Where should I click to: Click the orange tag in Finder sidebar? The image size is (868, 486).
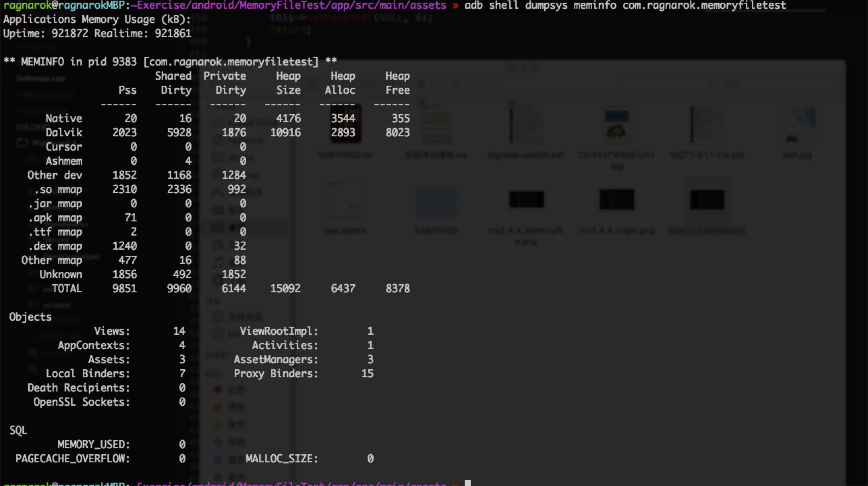pyautogui.click(x=218, y=407)
